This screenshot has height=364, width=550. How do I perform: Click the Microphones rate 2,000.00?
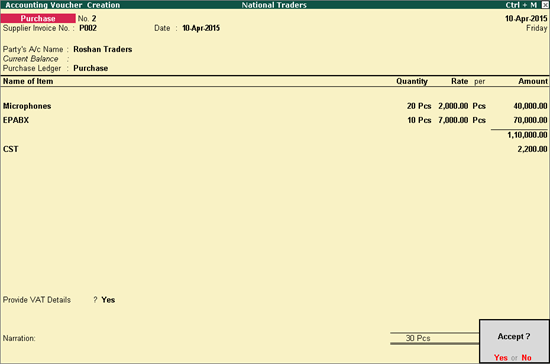tap(453, 106)
